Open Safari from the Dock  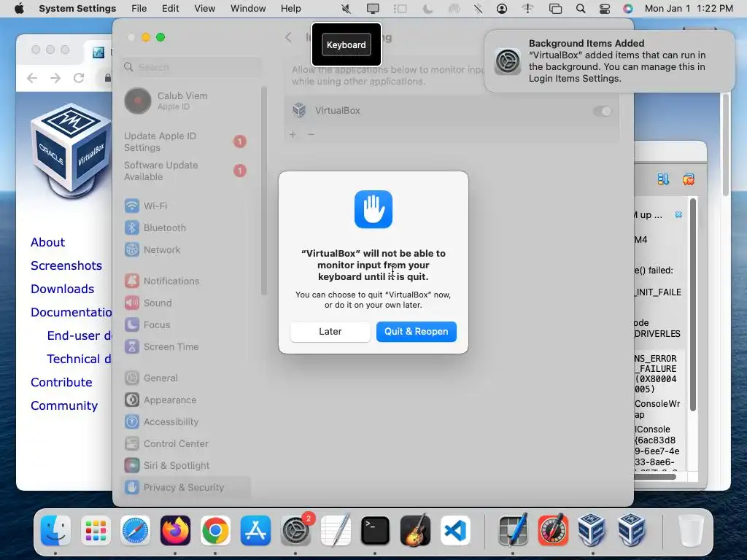135,530
